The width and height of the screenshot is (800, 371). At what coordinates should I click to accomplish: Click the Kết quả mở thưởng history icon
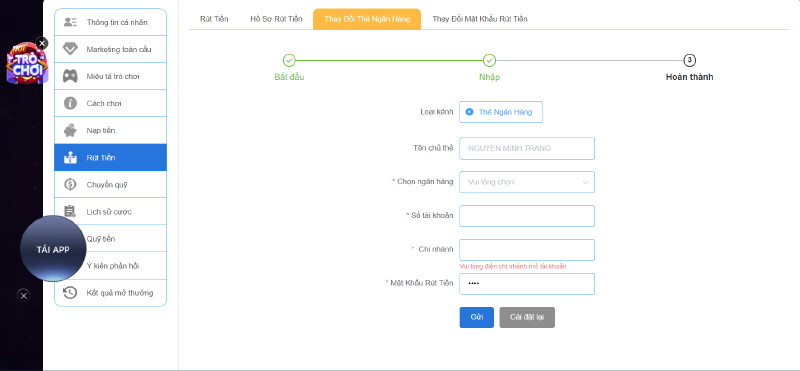(70, 292)
